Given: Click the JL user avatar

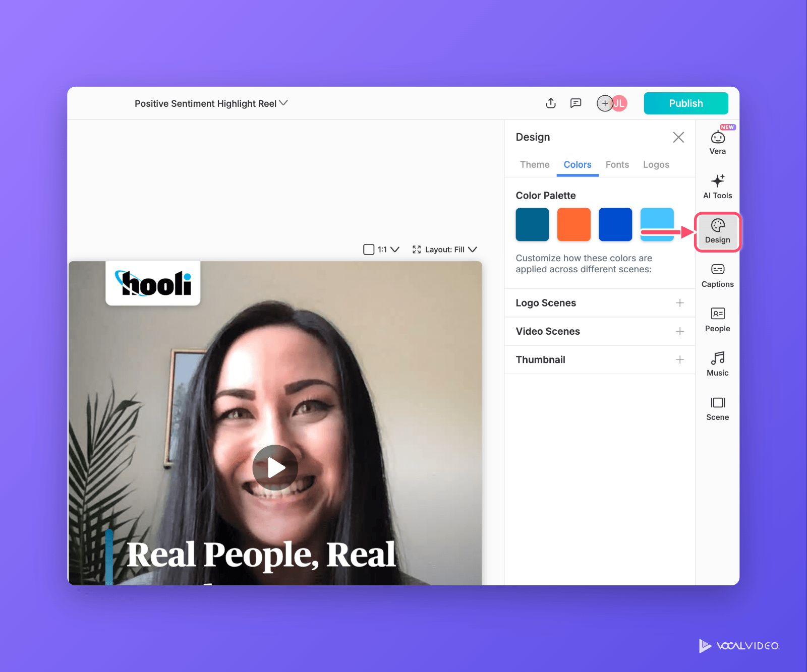Looking at the screenshot, I should [x=620, y=103].
